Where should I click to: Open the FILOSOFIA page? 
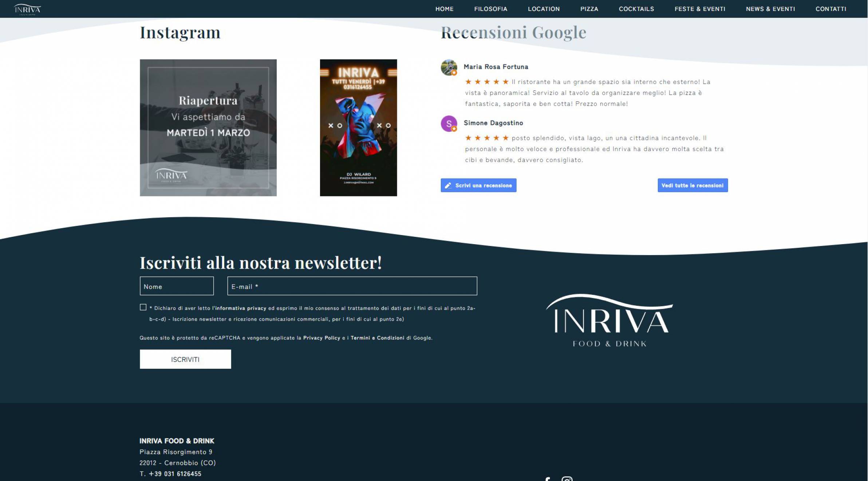(490, 9)
